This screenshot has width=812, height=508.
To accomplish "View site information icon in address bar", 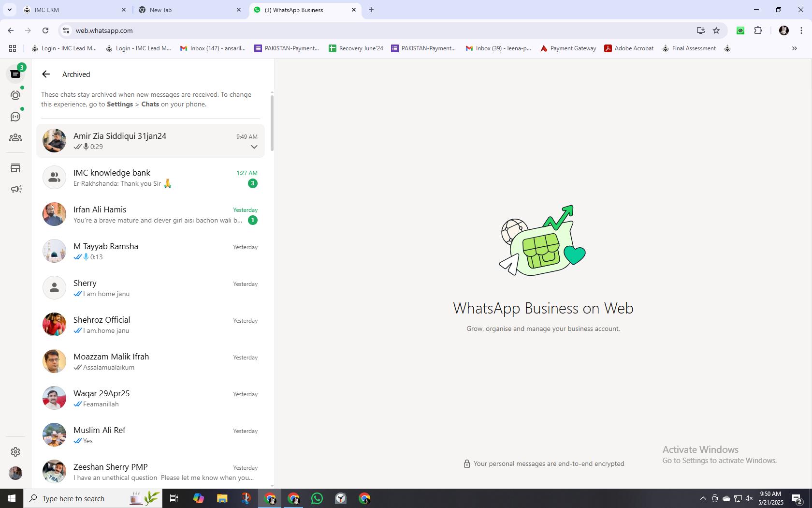I will (x=66, y=30).
